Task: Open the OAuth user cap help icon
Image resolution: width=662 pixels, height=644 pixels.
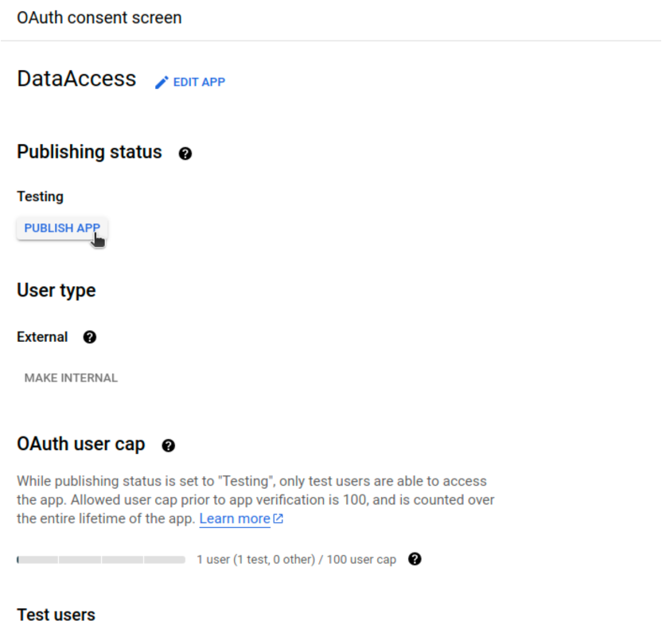Action: (168, 445)
